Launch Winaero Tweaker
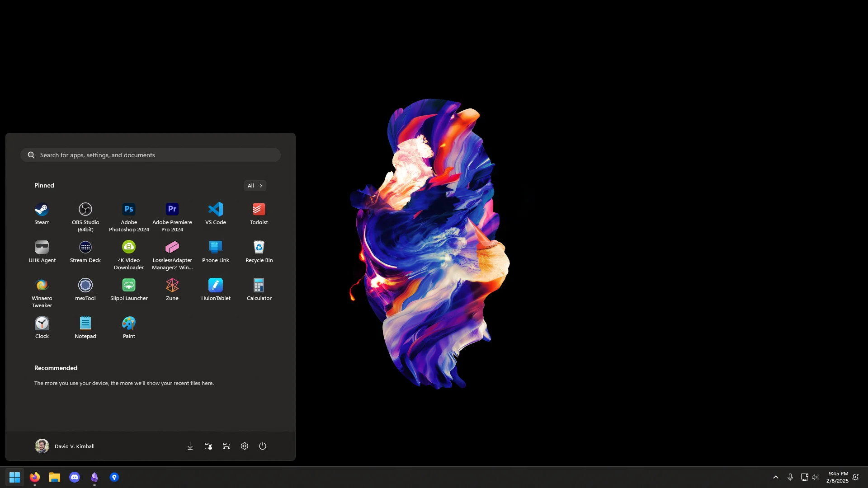The width and height of the screenshot is (868, 488). click(x=42, y=289)
